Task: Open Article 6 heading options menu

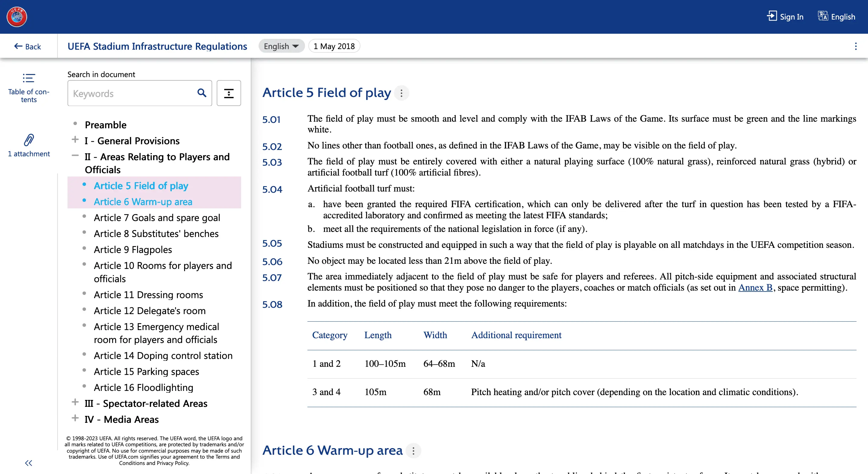Action: point(413,451)
